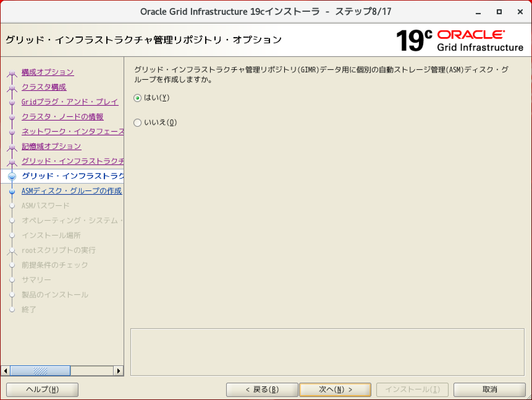Click the サマリー step text
The width and height of the screenshot is (532, 400).
tap(36, 280)
